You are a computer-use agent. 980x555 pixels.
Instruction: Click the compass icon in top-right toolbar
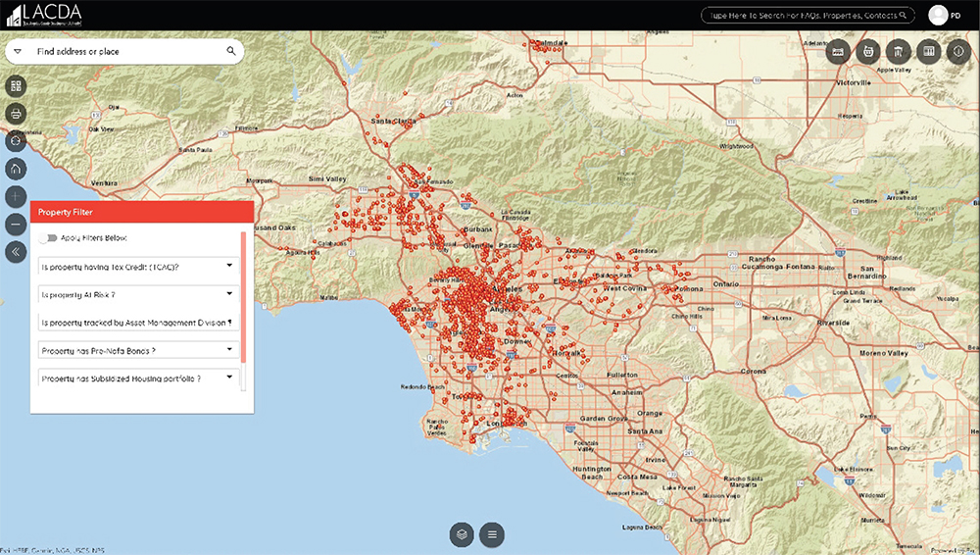coord(957,52)
